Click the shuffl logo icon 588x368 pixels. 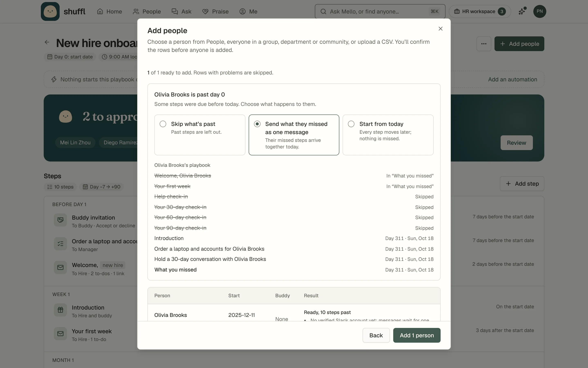tap(50, 11)
